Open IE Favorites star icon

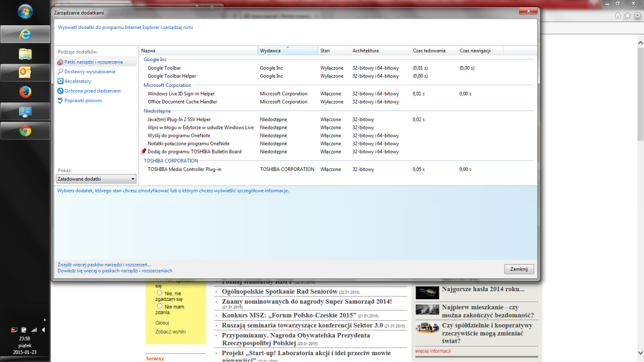[x=627, y=15]
